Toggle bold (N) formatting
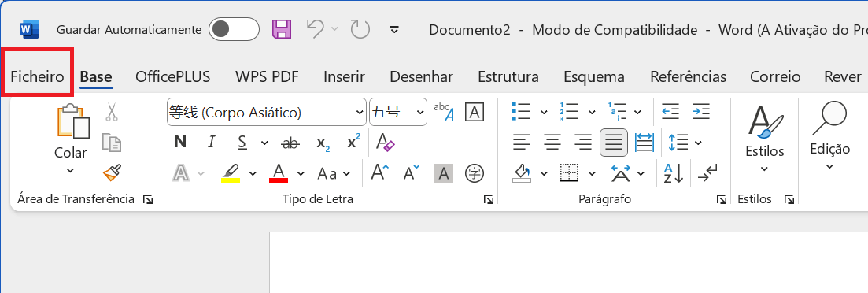868x293 pixels. (180, 143)
